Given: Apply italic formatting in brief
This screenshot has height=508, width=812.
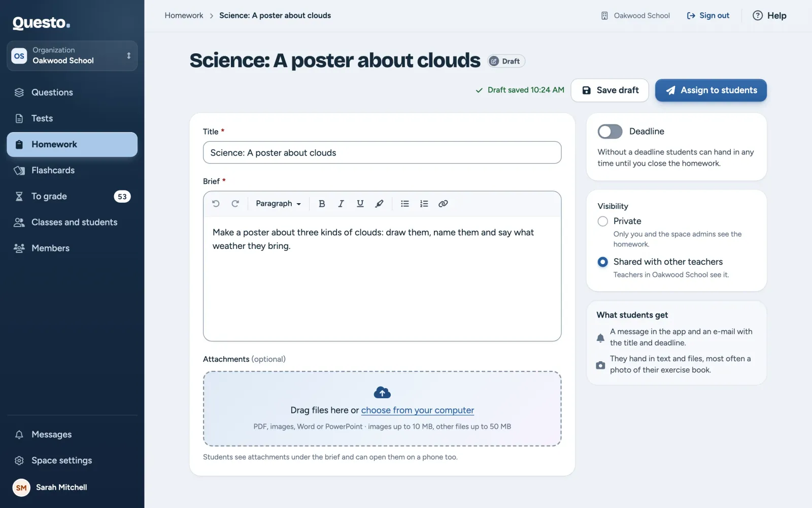Looking at the screenshot, I should (341, 204).
